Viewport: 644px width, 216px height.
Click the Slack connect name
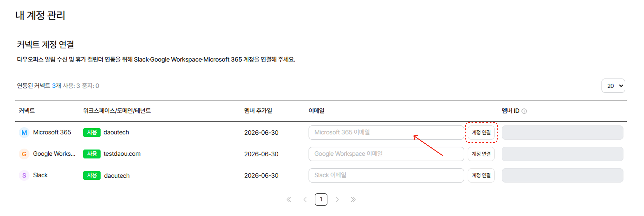(40, 175)
